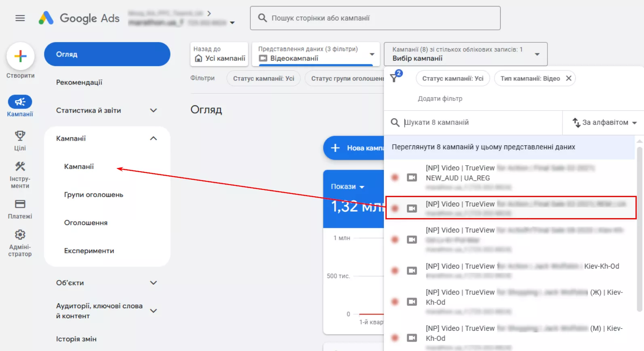Click the search magnifier in top bar
This screenshot has height=351, width=644.
263,18
